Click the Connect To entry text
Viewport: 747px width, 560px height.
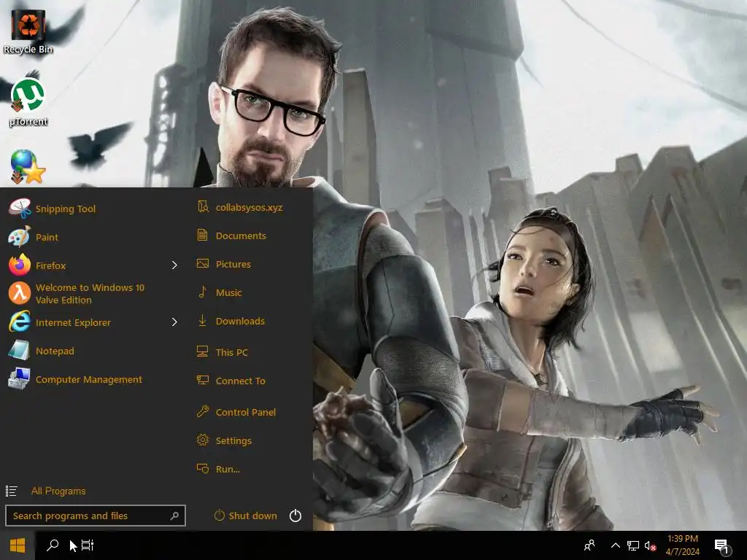tap(240, 381)
